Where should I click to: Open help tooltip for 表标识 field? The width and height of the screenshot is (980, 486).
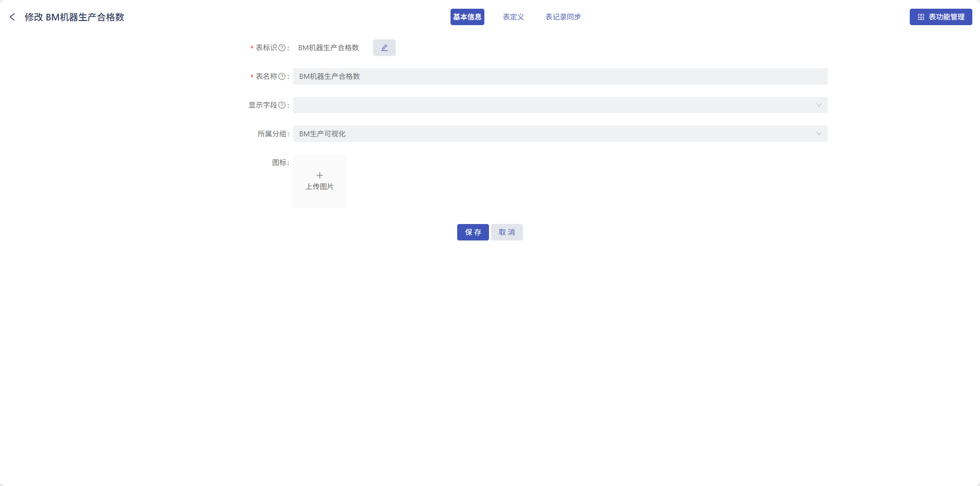(x=282, y=47)
